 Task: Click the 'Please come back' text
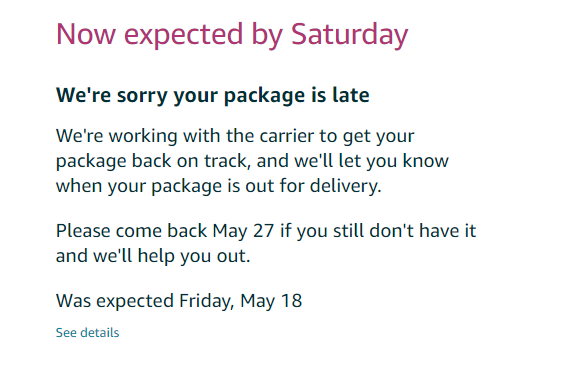pos(131,231)
